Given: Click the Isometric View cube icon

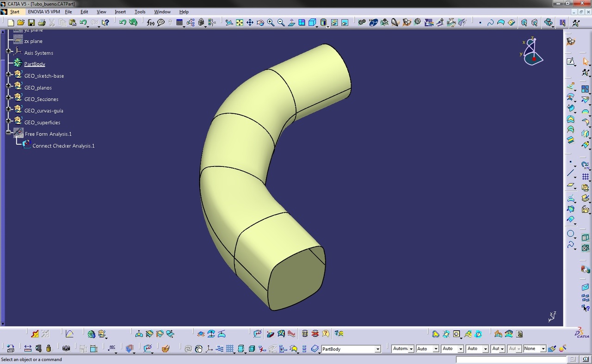Looking at the screenshot, I should click(x=312, y=22).
